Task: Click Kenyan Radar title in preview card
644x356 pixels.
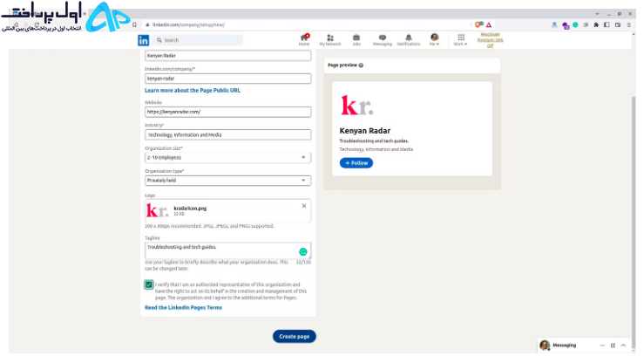Action: pos(365,131)
